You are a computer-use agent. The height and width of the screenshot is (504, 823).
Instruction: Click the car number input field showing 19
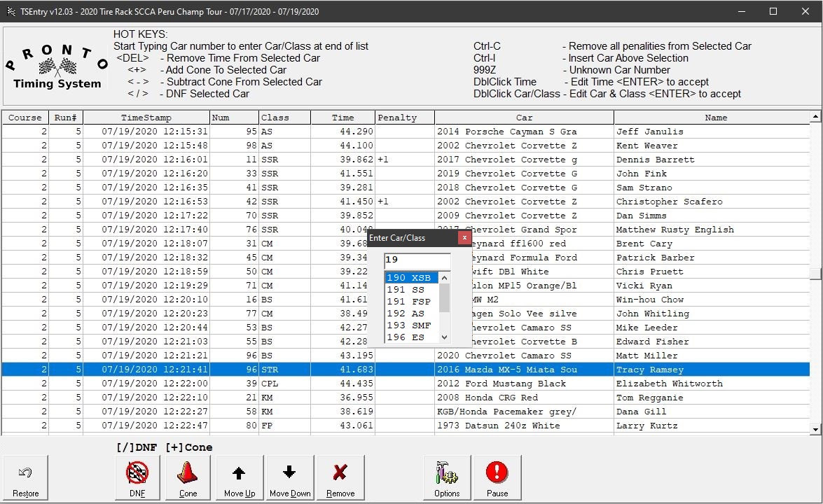coord(417,260)
